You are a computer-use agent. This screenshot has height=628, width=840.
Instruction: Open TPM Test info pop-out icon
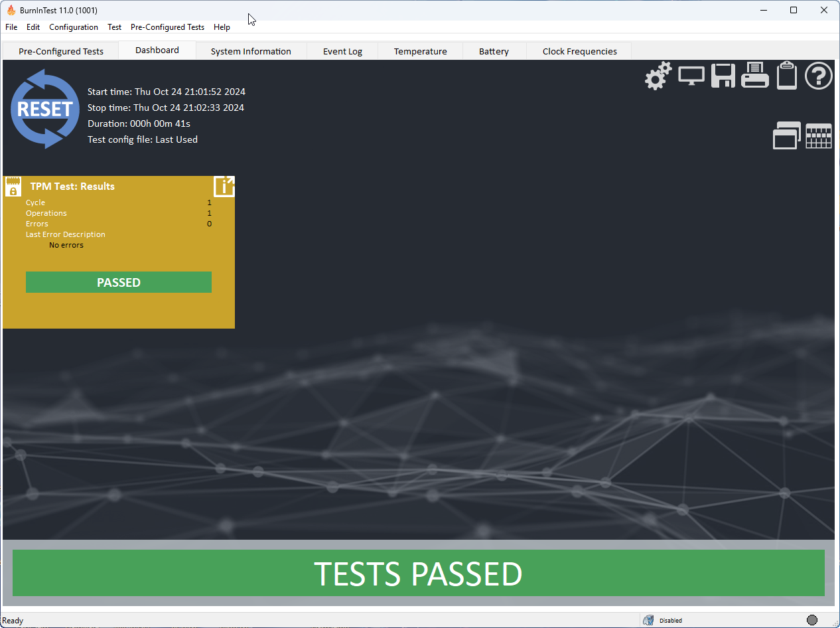224,187
